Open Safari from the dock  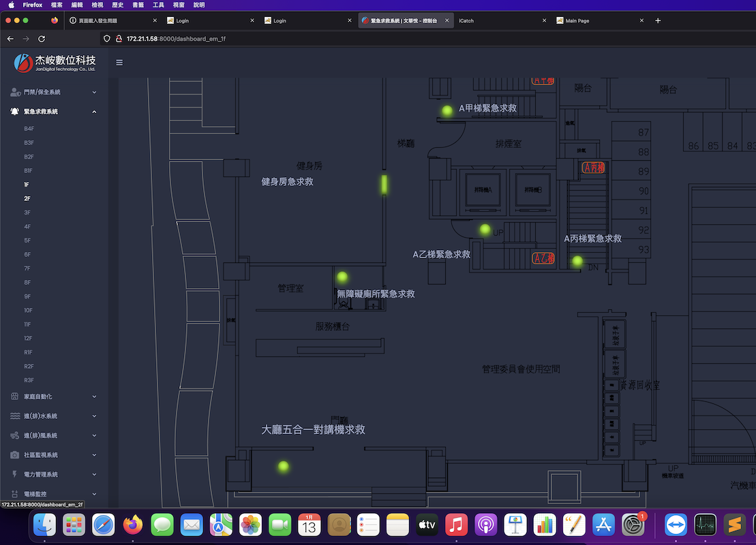pos(103,525)
